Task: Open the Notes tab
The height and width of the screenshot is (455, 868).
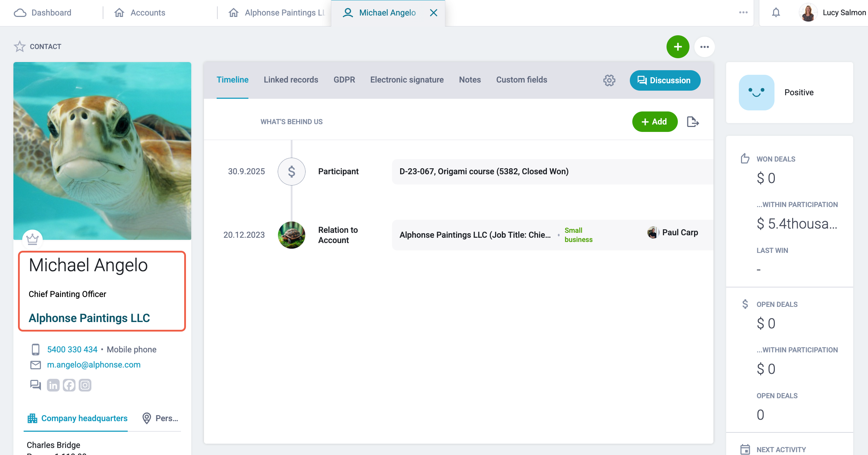Action: click(470, 80)
